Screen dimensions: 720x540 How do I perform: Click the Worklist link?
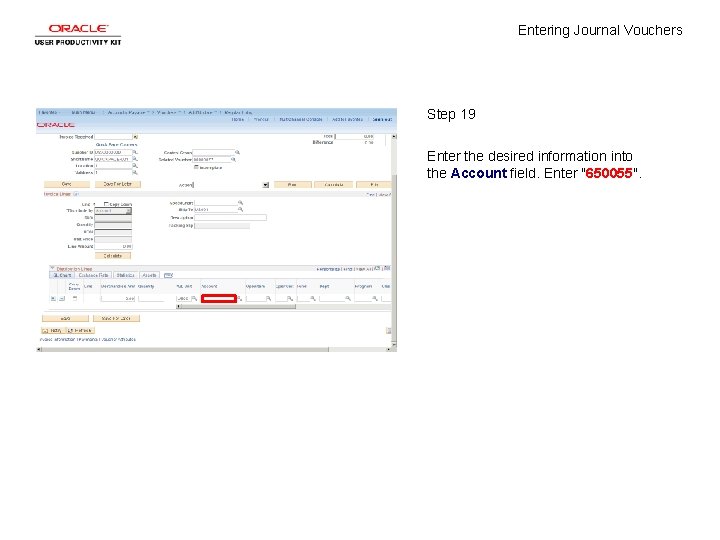[261, 119]
